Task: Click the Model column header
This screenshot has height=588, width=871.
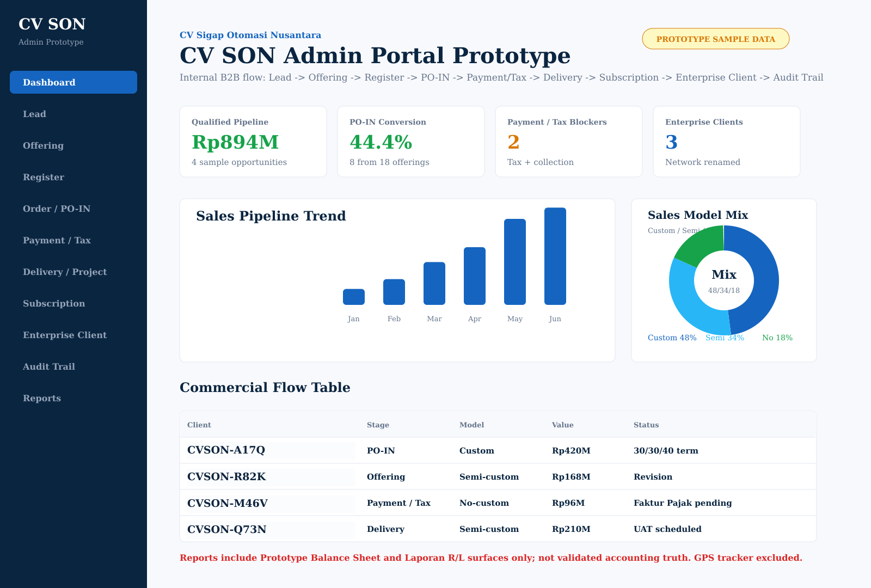Action: pyautogui.click(x=471, y=425)
